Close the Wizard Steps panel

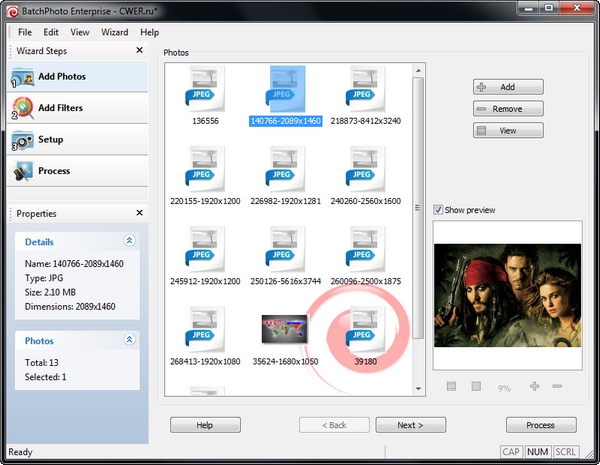(x=139, y=50)
